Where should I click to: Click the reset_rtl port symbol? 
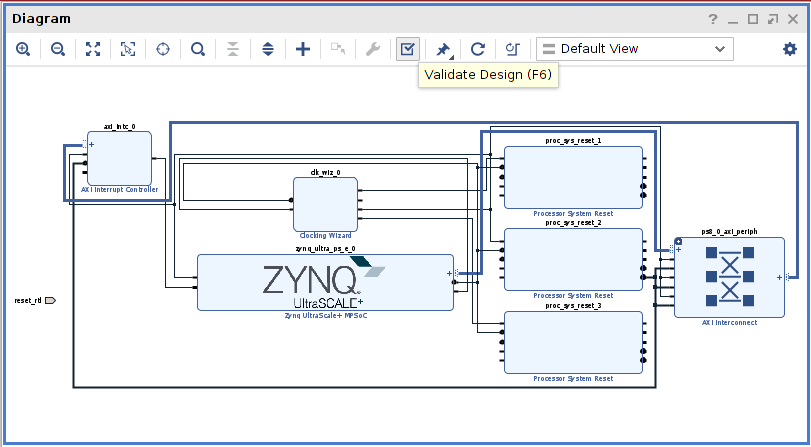[x=50, y=301]
